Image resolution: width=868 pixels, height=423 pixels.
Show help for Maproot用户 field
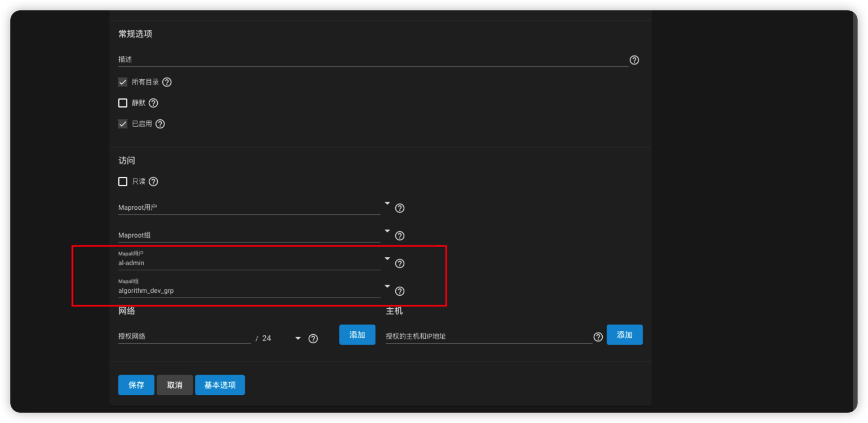400,208
